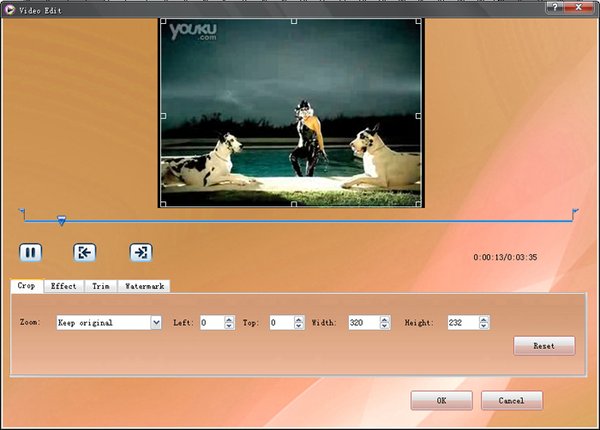Screen dimensions: 600x430
Task: Increase the Width value
Action: click(x=385, y=319)
